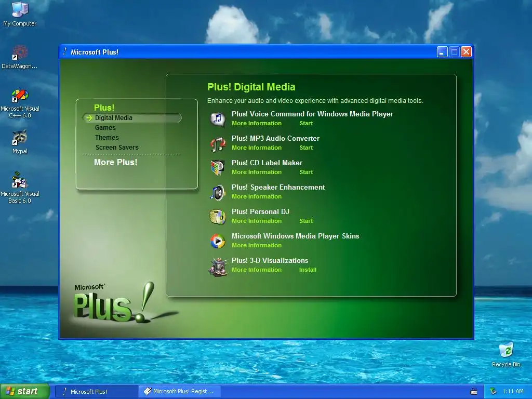The image size is (532, 399).
Task: Select Screen Savers in the Plus! menu
Action: [x=117, y=147]
